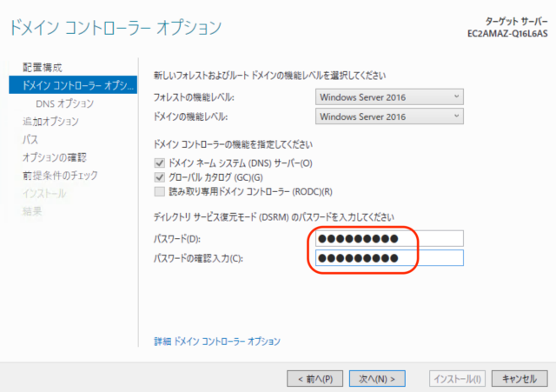This screenshot has width=556, height=392.
Task: Click the パスワード(D) input field
Action: coord(388,238)
